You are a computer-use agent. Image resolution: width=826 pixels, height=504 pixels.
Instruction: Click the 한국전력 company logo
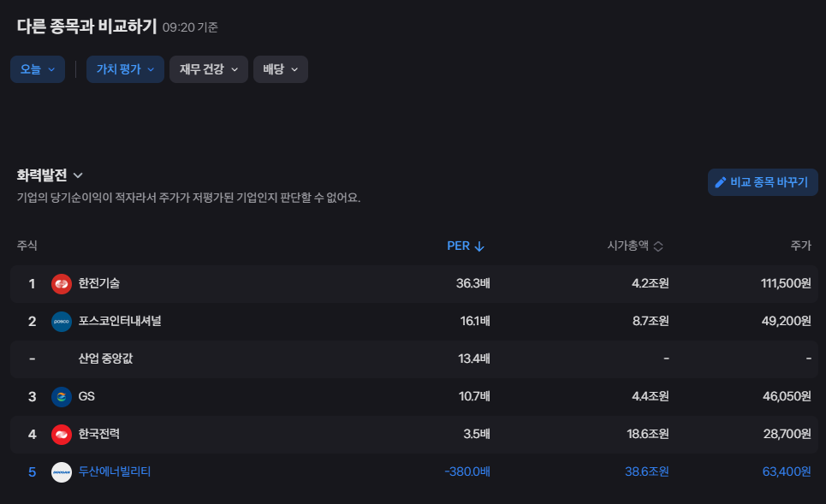(62, 435)
